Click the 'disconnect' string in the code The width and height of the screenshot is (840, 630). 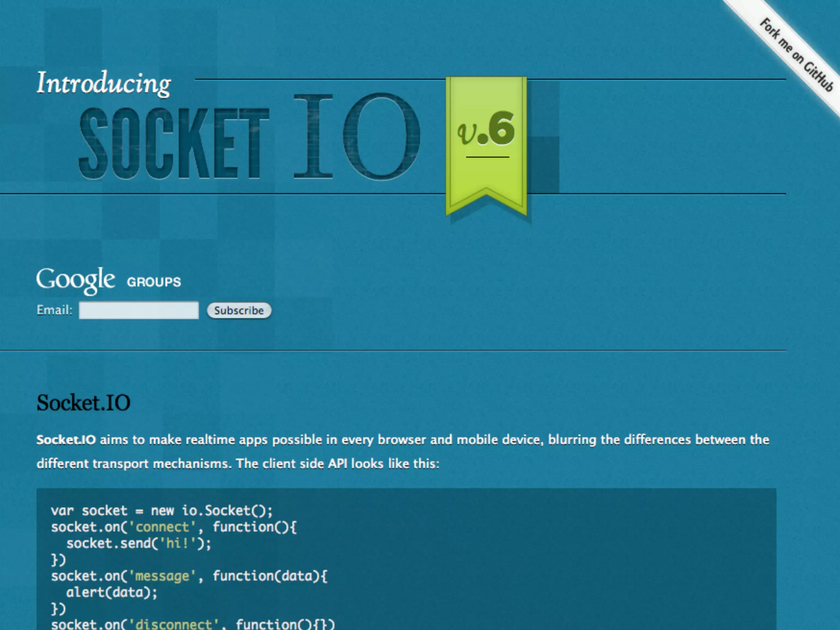pyautogui.click(x=173, y=624)
